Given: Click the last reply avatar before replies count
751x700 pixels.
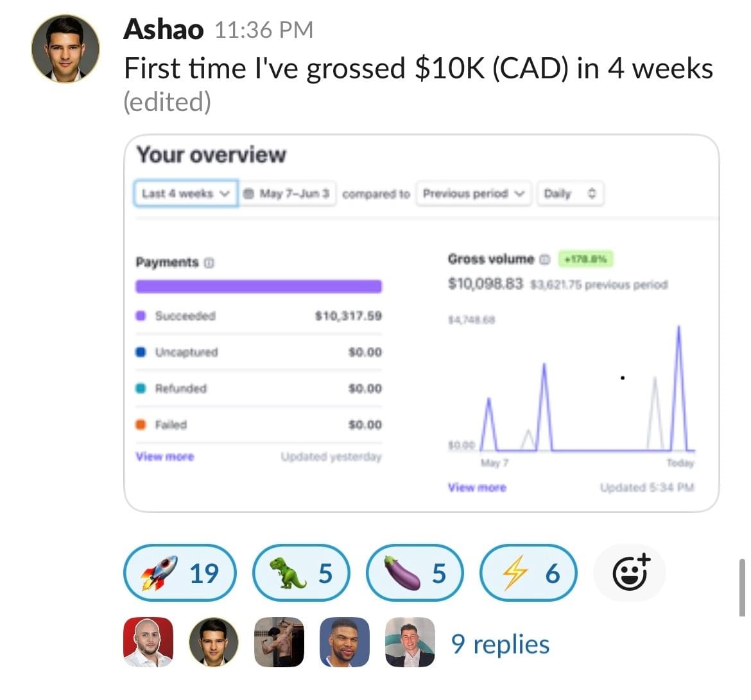Looking at the screenshot, I should tap(410, 642).
